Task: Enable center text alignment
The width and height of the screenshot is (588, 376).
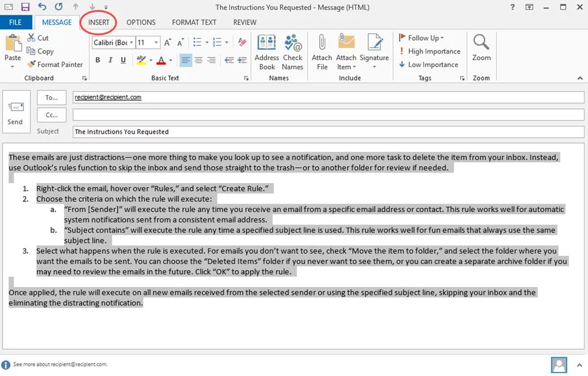Action: (198, 59)
